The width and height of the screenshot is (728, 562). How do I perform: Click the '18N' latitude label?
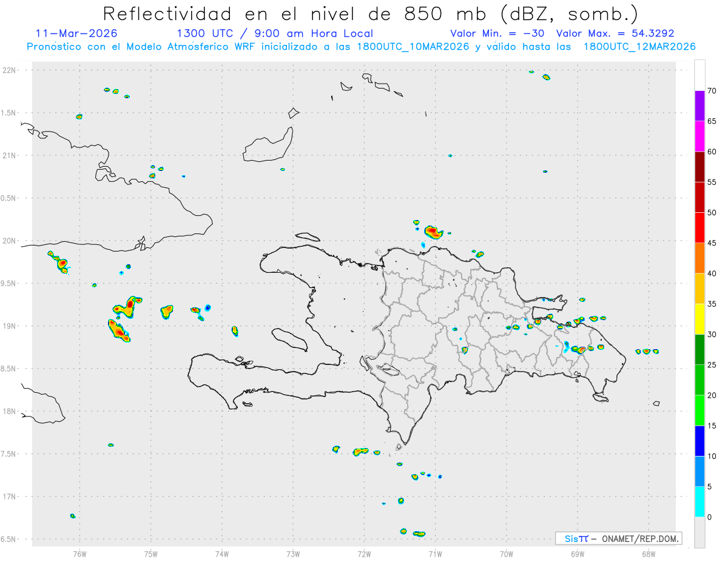coord(10,411)
